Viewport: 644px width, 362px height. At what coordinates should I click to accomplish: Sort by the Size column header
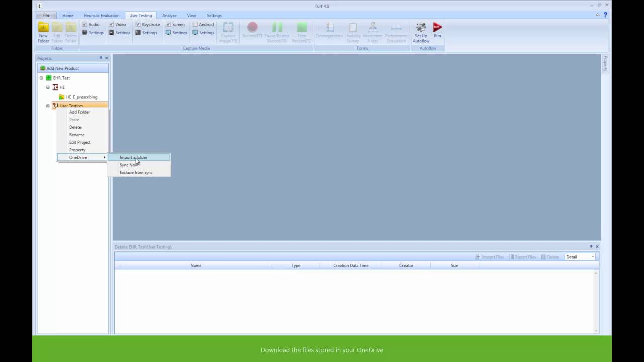click(x=454, y=265)
